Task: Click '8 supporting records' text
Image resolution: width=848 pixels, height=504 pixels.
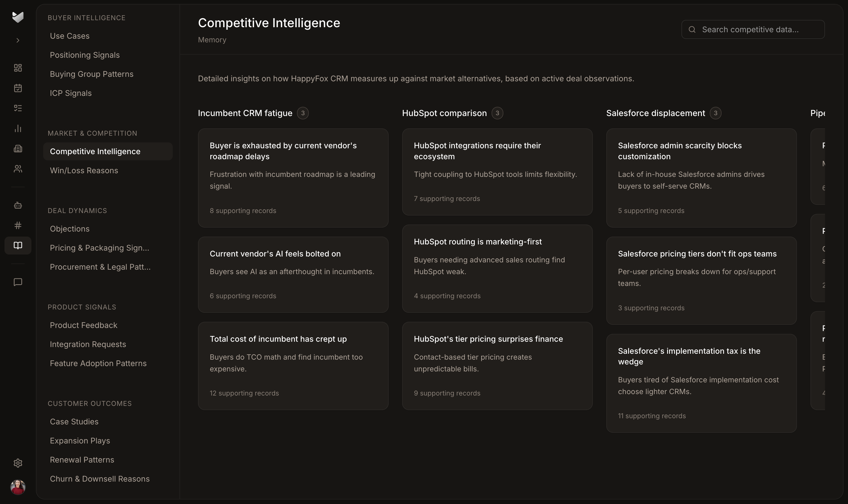Action: 243,211
